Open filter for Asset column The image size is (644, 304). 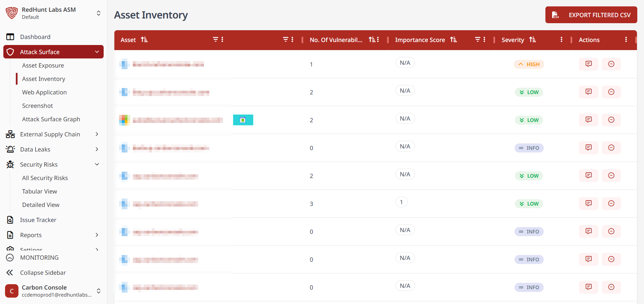coord(216,40)
